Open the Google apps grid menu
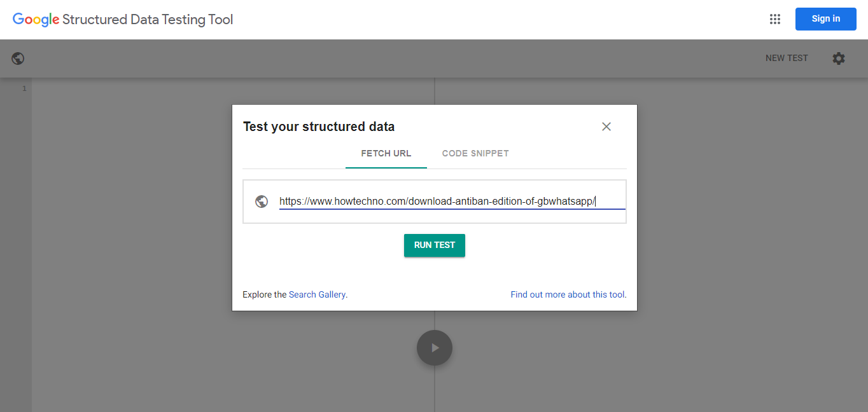Screen dimensions: 868x412 coord(774,19)
